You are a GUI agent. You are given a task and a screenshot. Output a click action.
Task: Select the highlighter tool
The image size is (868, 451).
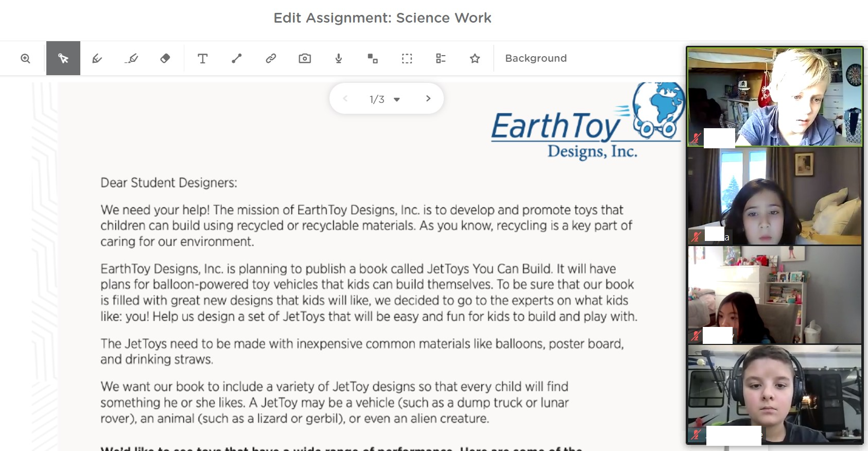click(x=131, y=59)
